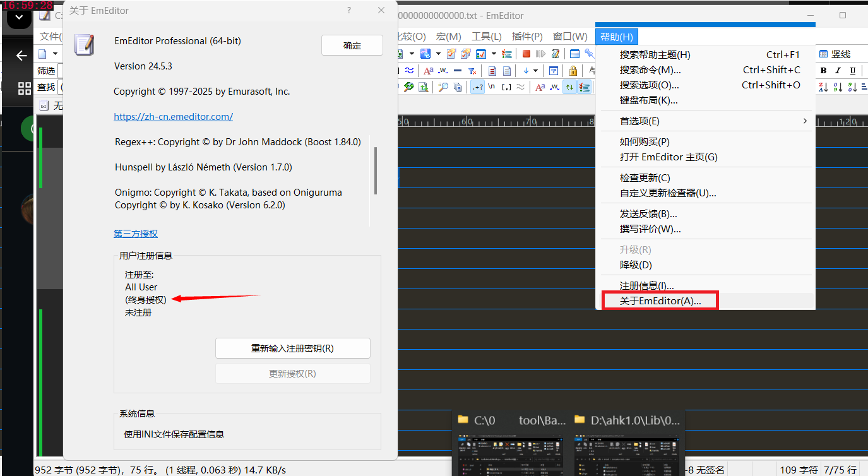Click the stacked documents icon in find bar
Screen dimensions: 868x476
(458, 87)
